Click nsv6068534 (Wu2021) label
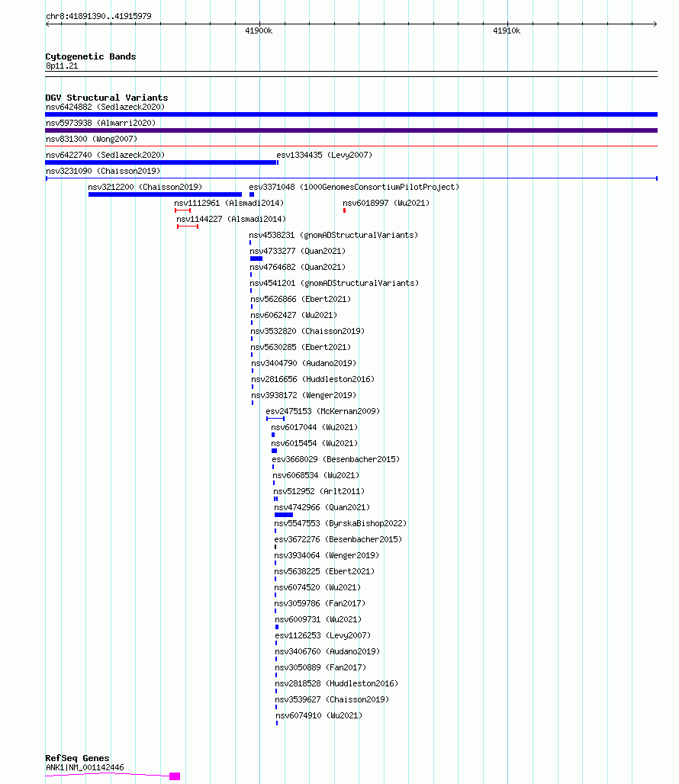 (x=316, y=475)
